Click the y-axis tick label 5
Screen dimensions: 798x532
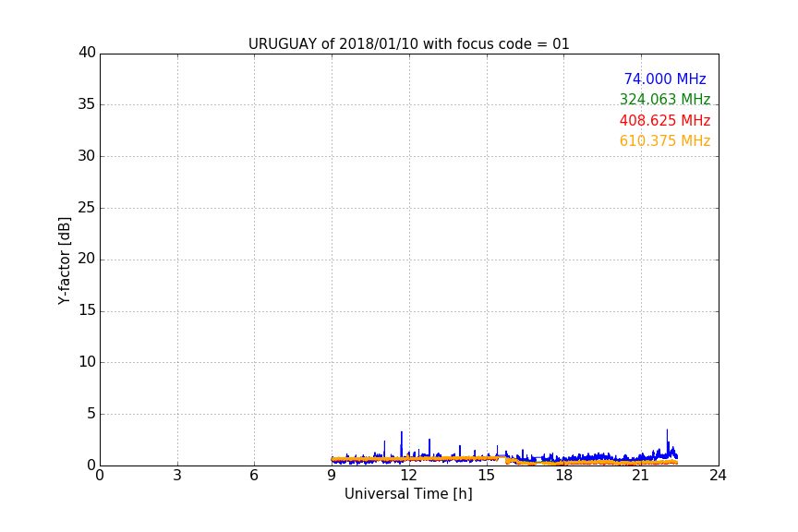pyautogui.click(x=91, y=414)
